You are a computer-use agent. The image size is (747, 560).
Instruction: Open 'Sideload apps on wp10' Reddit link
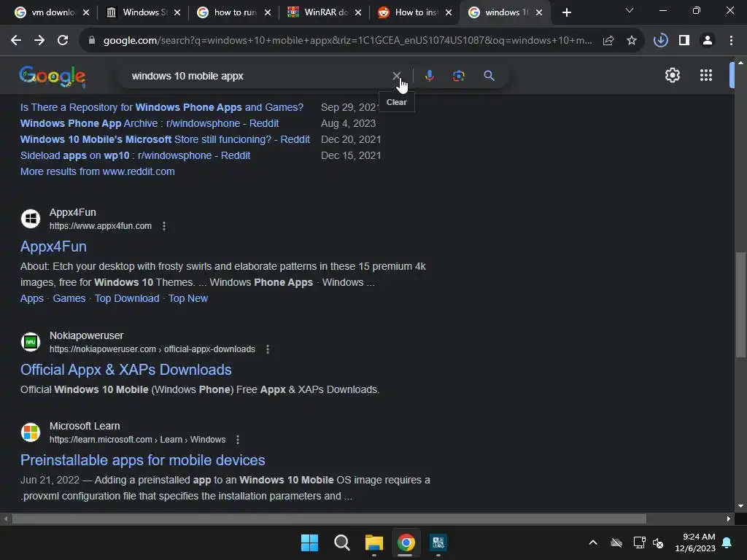[135, 156]
